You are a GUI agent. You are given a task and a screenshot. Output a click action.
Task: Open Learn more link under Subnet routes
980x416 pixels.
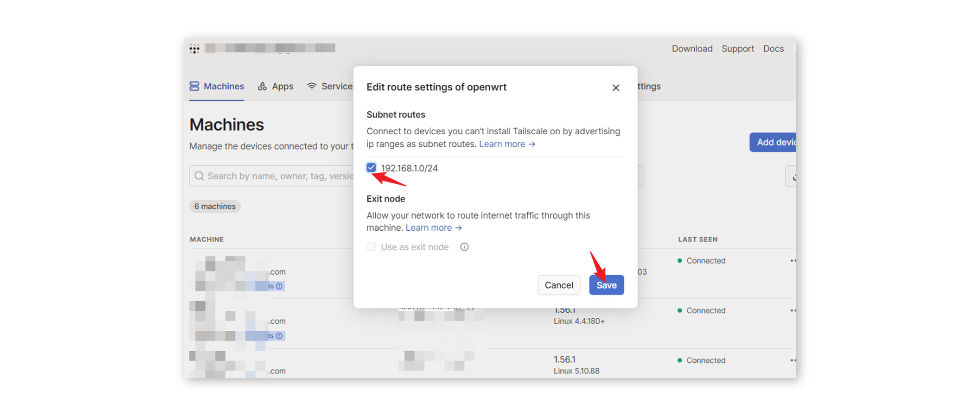pos(507,144)
